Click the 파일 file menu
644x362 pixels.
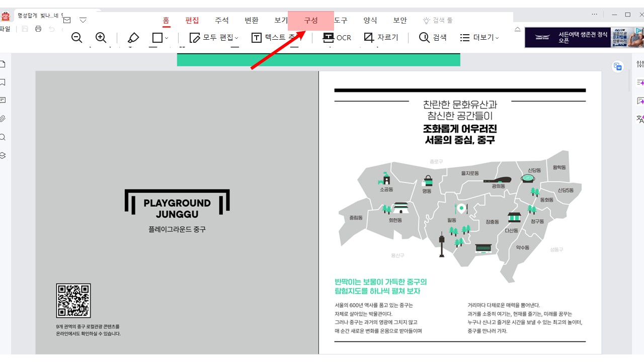coord(5,28)
